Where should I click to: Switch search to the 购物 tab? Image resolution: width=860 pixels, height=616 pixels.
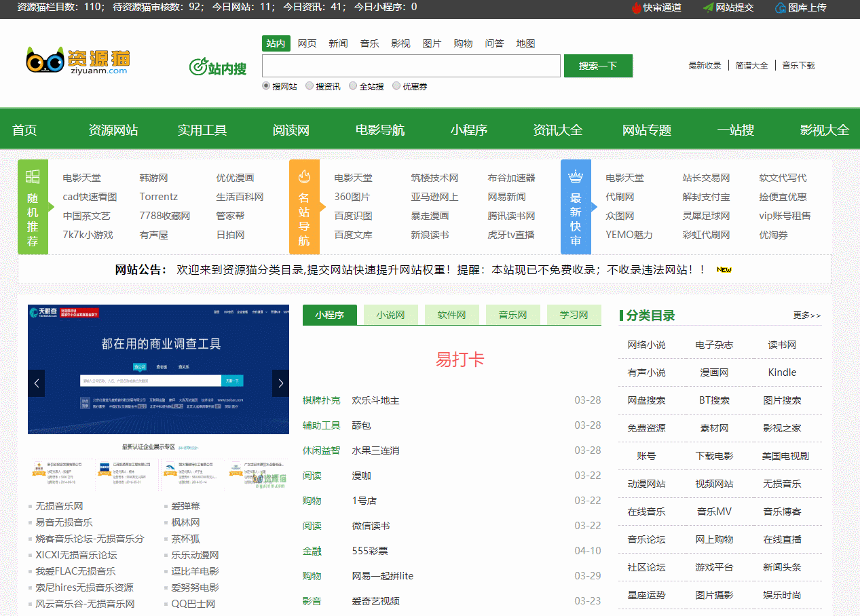464,43
